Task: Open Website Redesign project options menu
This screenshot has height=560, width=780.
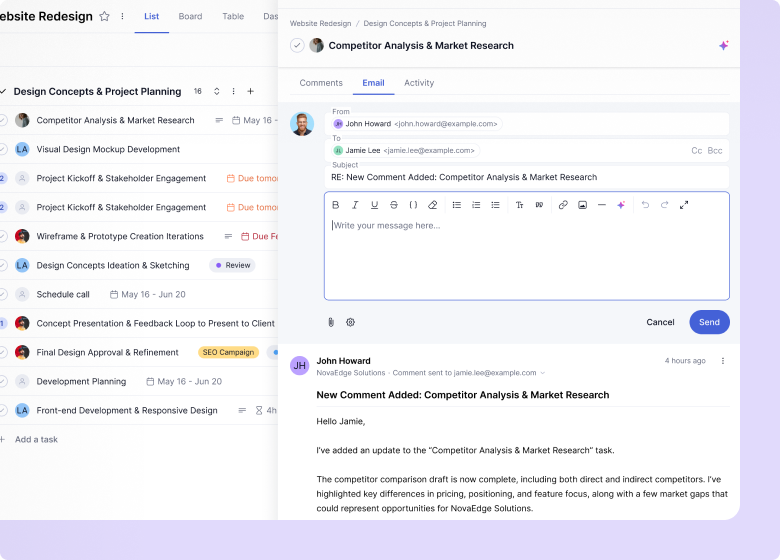Action: click(x=122, y=16)
